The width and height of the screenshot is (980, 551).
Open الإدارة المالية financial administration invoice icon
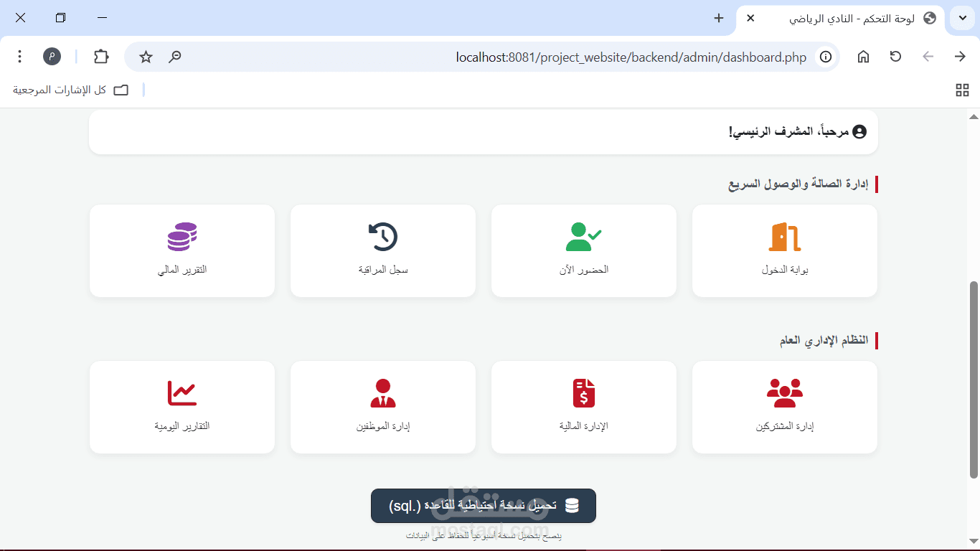(583, 391)
